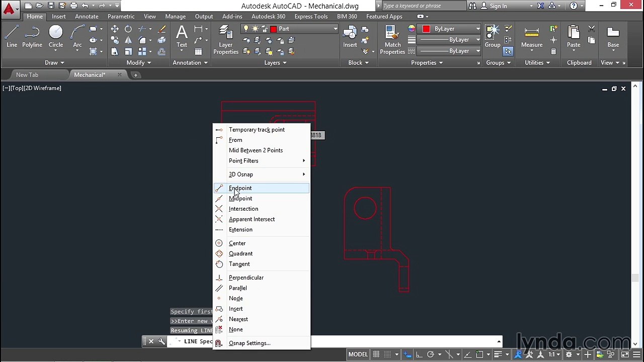Click the Plot printer icon
Viewport: 644px width, 362px height.
point(73,6)
